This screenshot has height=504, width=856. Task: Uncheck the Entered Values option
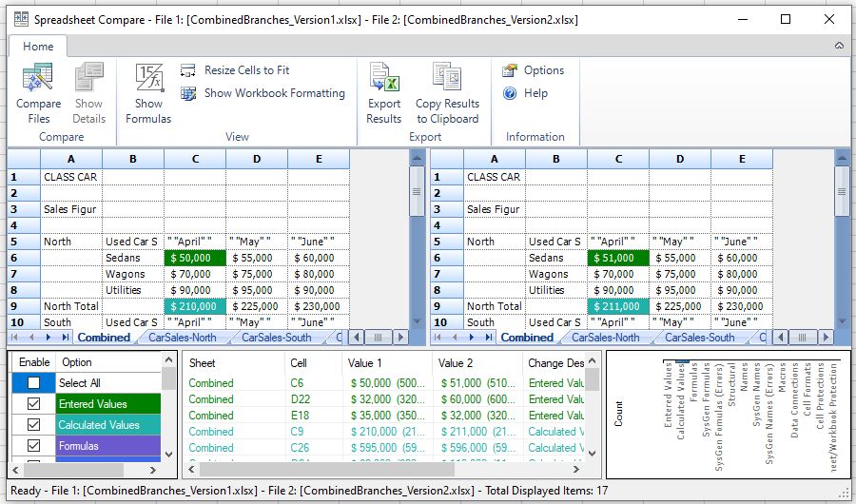tap(34, 404)
